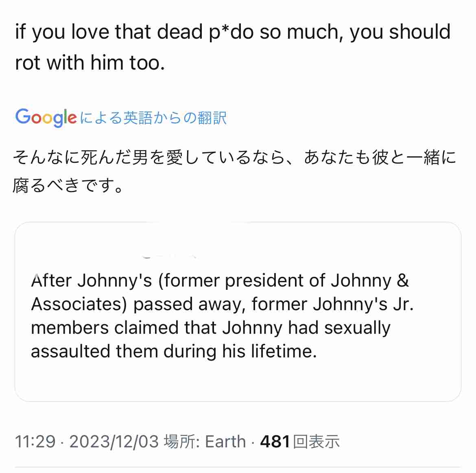This screenshot has width=476, height=473.
Task: Open the "による英語からの翻訳" translation link
Action: [153, 118]
